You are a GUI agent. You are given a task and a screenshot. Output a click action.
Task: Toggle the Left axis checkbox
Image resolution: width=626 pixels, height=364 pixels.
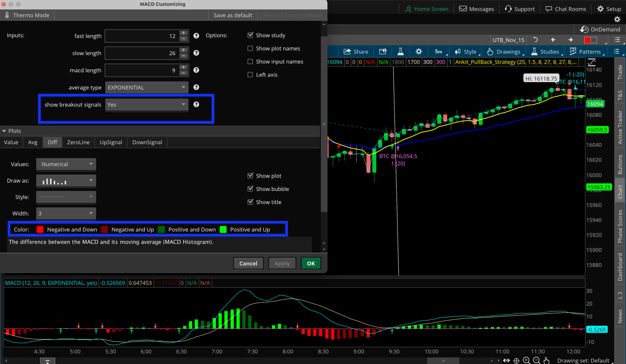(250, 75)
